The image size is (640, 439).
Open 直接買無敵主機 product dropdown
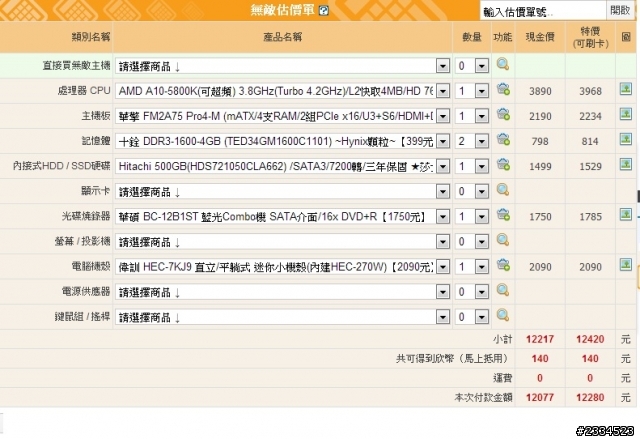pyautogui.click(x=282, y=66)
